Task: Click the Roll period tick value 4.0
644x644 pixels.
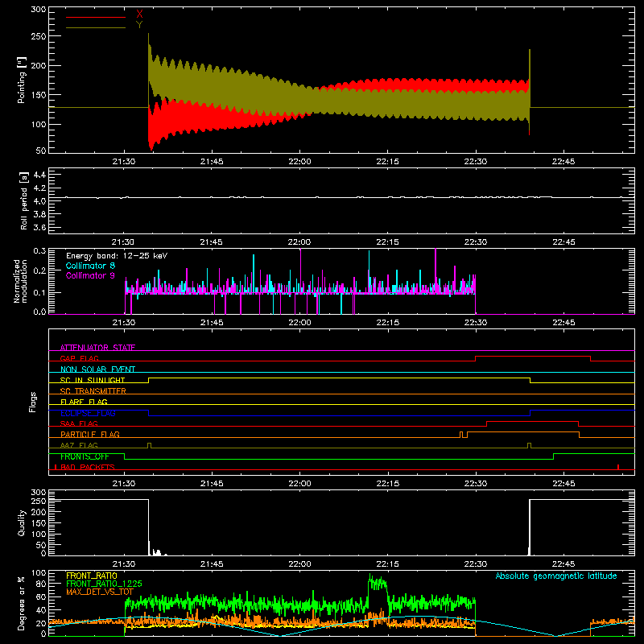Action: pos(39,201)
